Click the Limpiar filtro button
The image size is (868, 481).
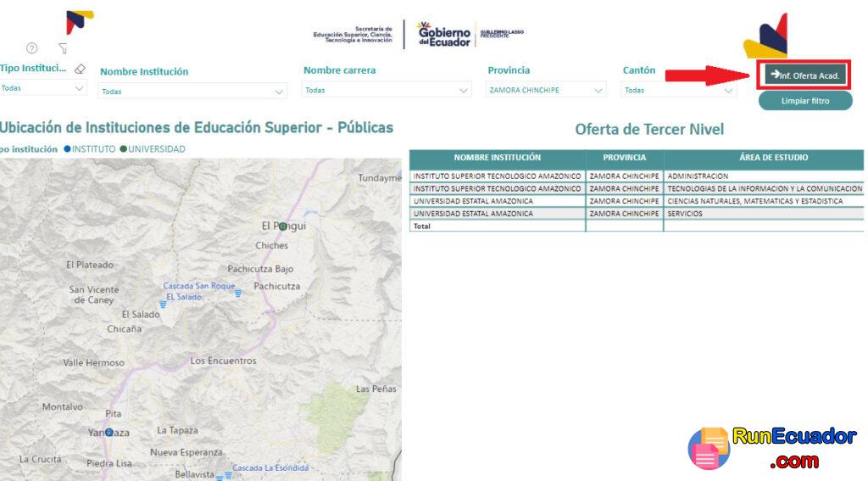point(805,101)
